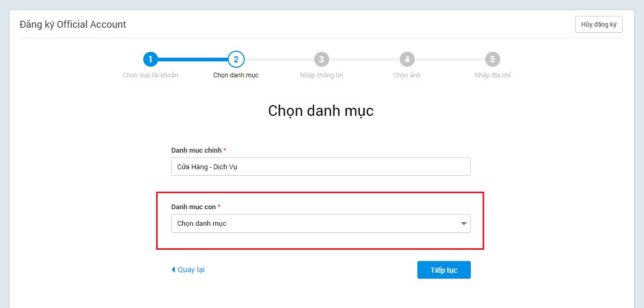Select the Nhập địa chỉ step label
Viewport: 644px width, 308px height.
tap(492, 75)
